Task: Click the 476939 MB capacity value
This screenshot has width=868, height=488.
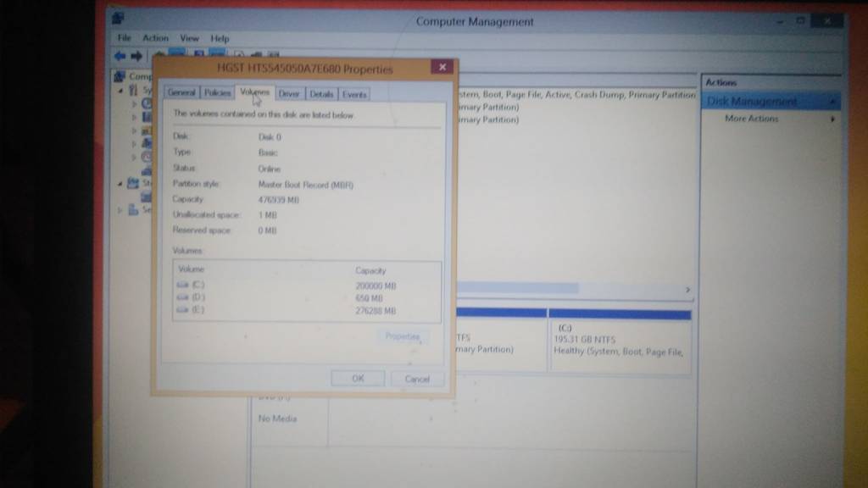Action: [278, 200]
